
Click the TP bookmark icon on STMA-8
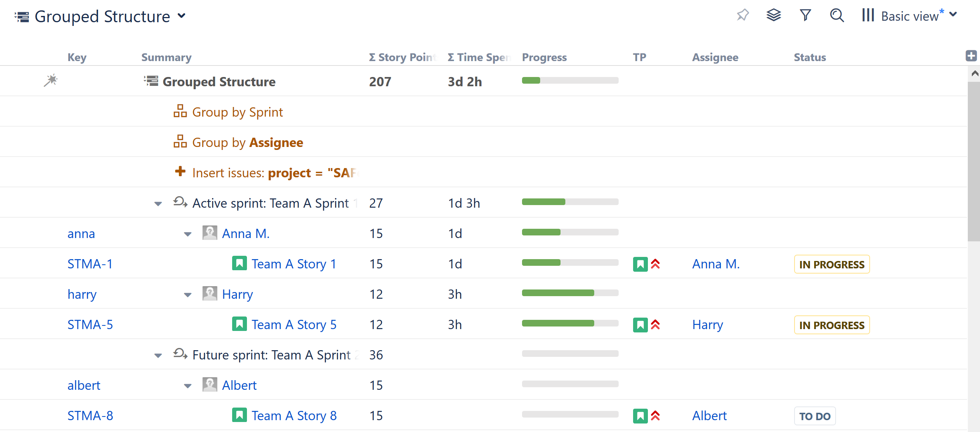tap(640, 416)
